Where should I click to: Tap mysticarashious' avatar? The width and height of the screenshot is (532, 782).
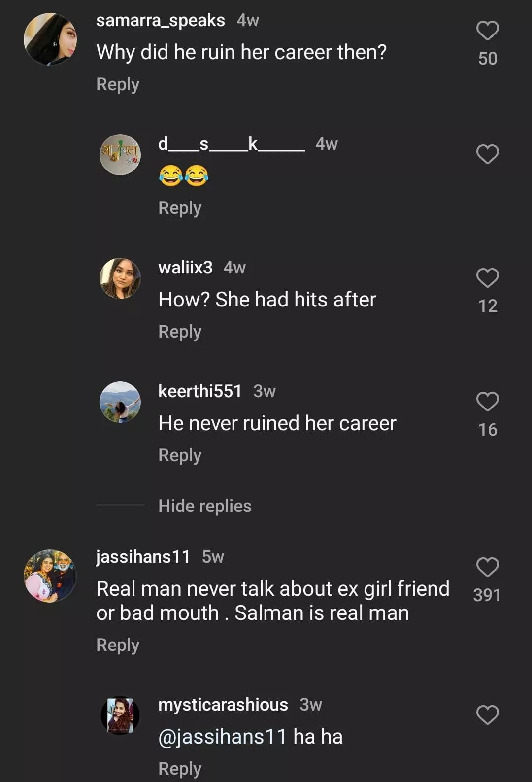point(120,715)
